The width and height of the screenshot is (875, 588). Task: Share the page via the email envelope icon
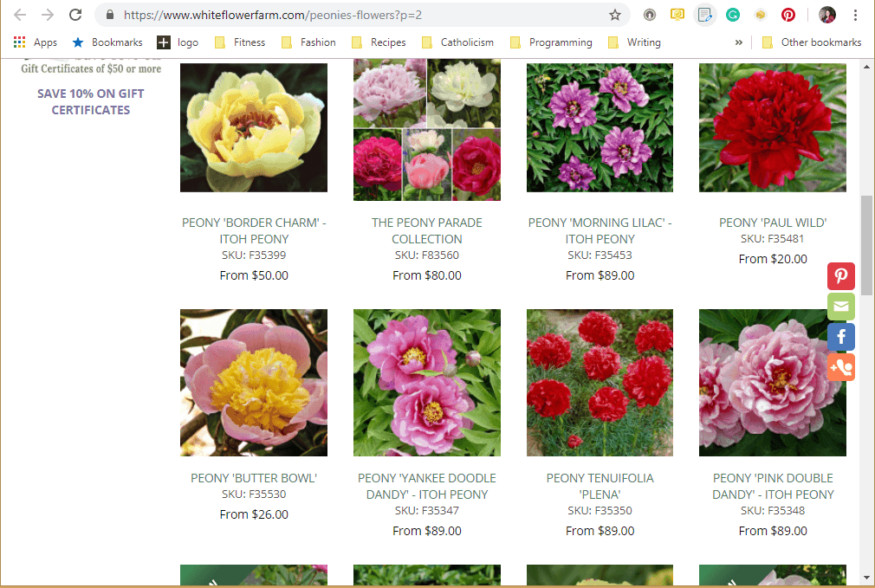(x=840, y=306)
